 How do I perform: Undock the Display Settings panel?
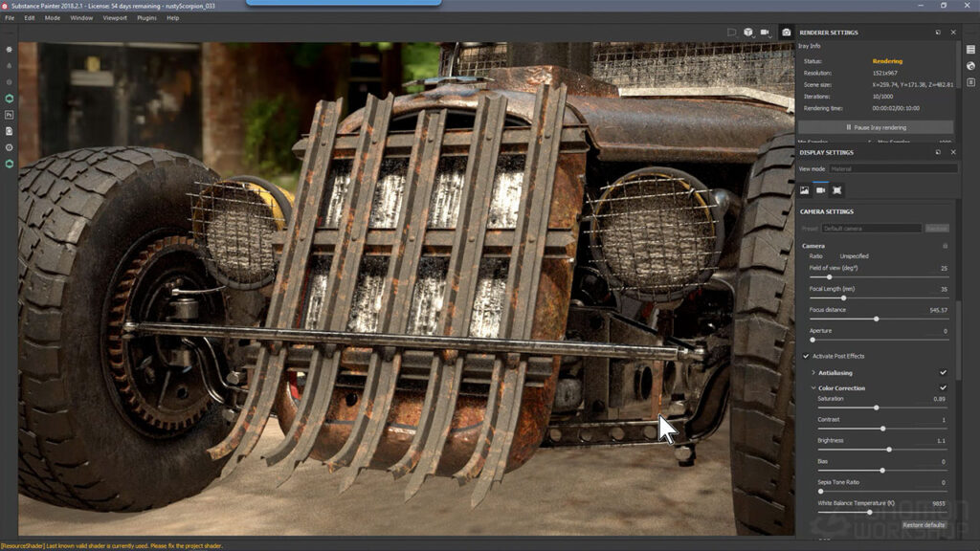coord(938,152)
